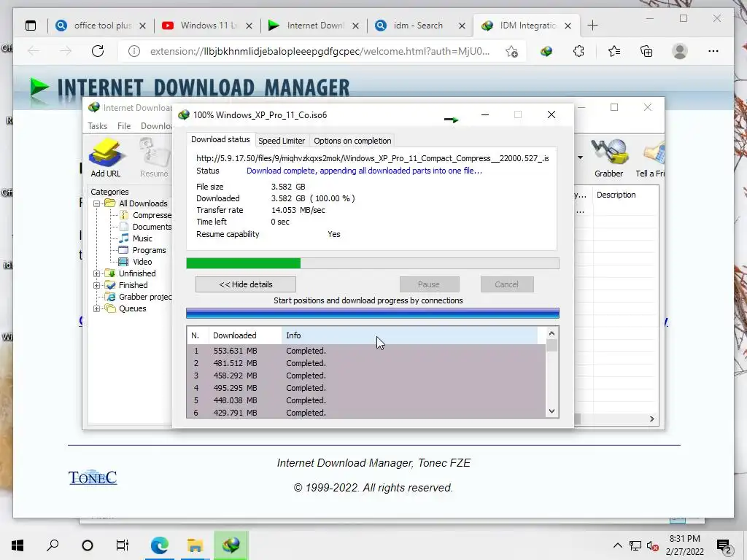Switch to the Speed Limiter tab

click(x=282, y=141)
